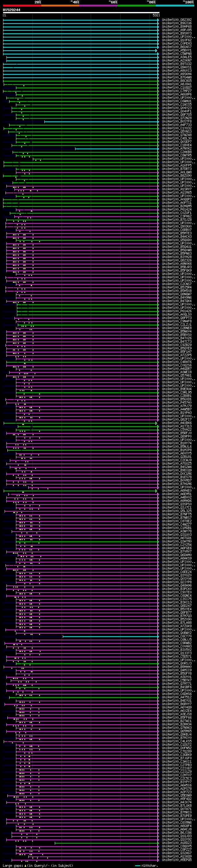Image resolution: width=197 pixels, height=868 pixels.
Task: Select the green ~80% identity legend segment
Action: [x=137, y=6]
